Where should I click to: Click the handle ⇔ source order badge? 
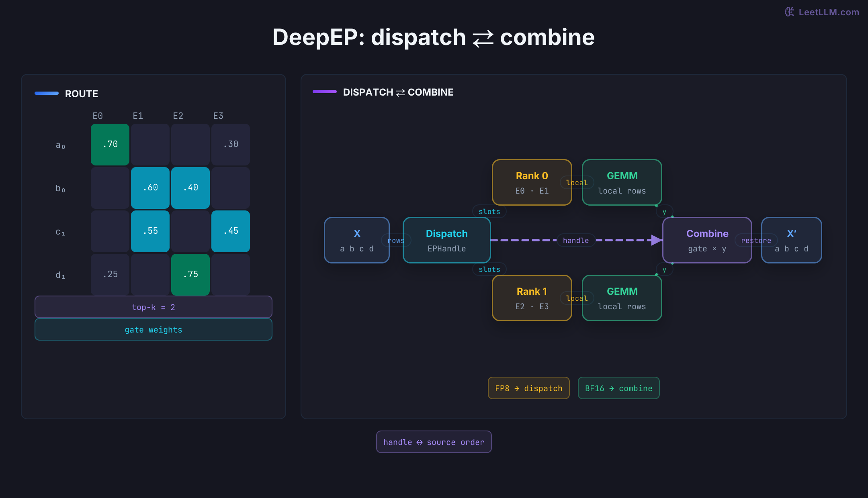(434, 442)
